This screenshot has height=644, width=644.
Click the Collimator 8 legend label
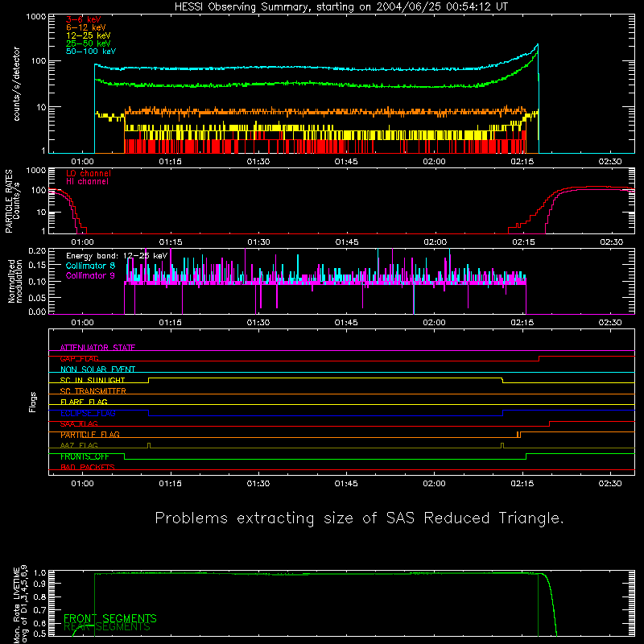(x=90, y=266)
